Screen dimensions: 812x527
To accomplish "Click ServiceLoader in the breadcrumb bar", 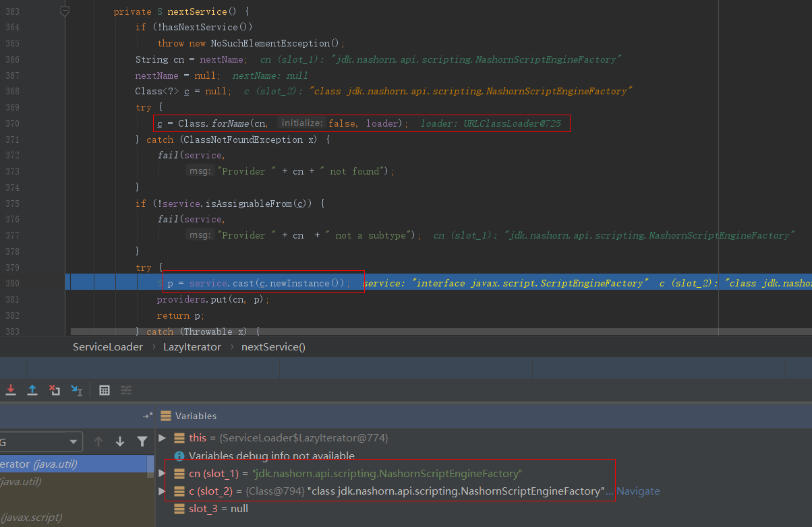I will tap(108, 346).
